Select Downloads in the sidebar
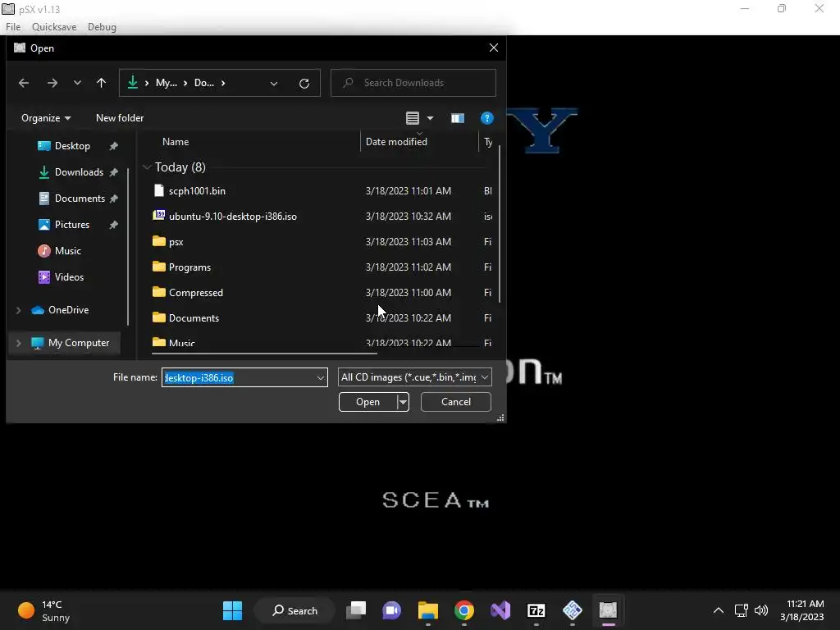Screen dimensions: 840x630 (x=79, y=172)
